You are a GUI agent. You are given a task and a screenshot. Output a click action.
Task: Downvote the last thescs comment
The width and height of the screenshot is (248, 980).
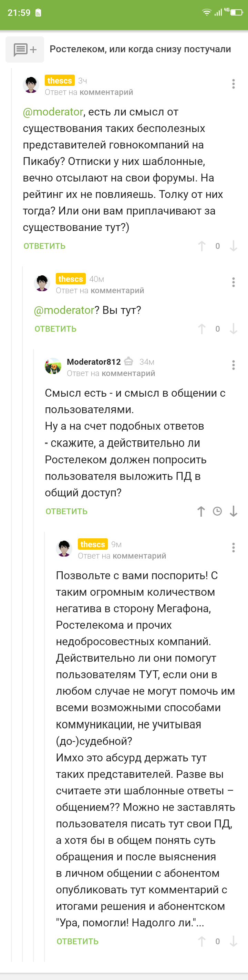[234, 941]
